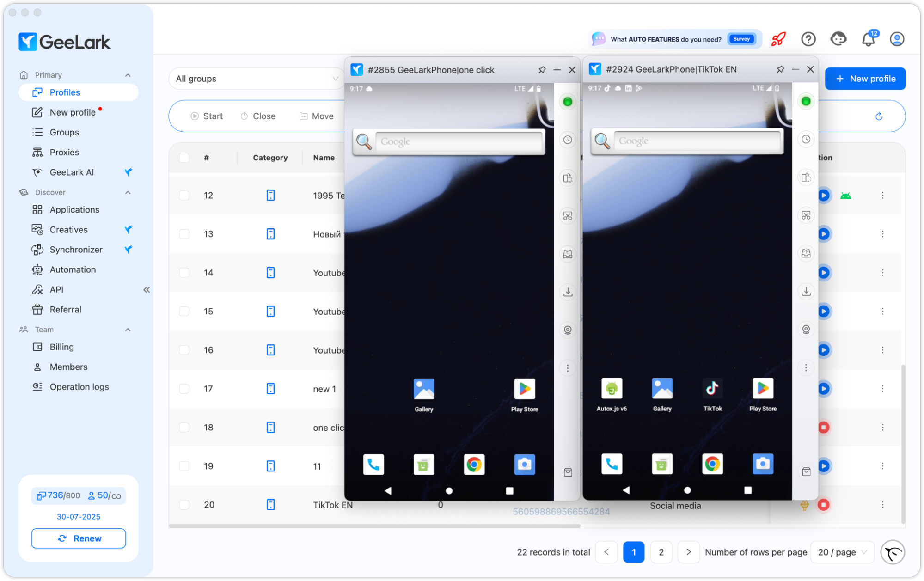Check the checkbox for row 16

(184, 350)
